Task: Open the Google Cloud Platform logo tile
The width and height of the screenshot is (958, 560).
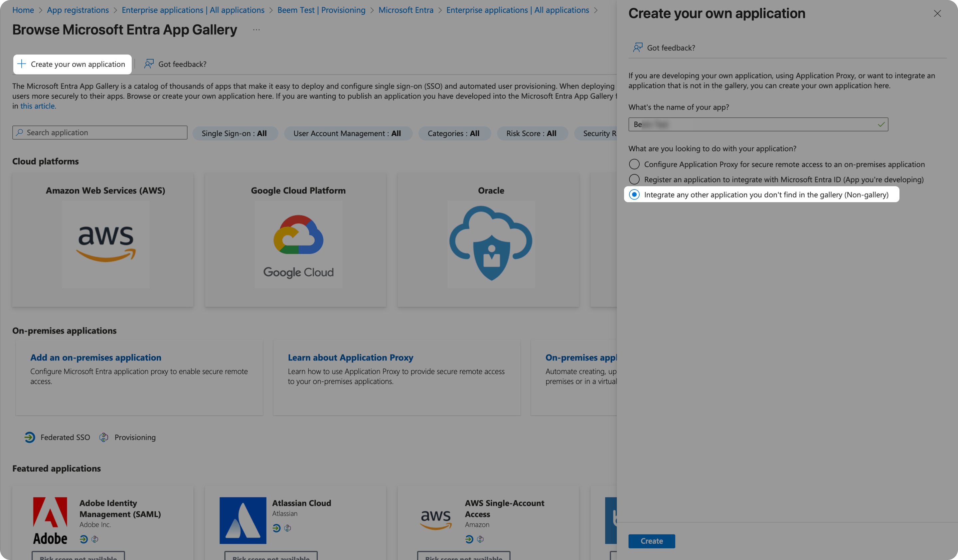Action: tap(298, 244)
